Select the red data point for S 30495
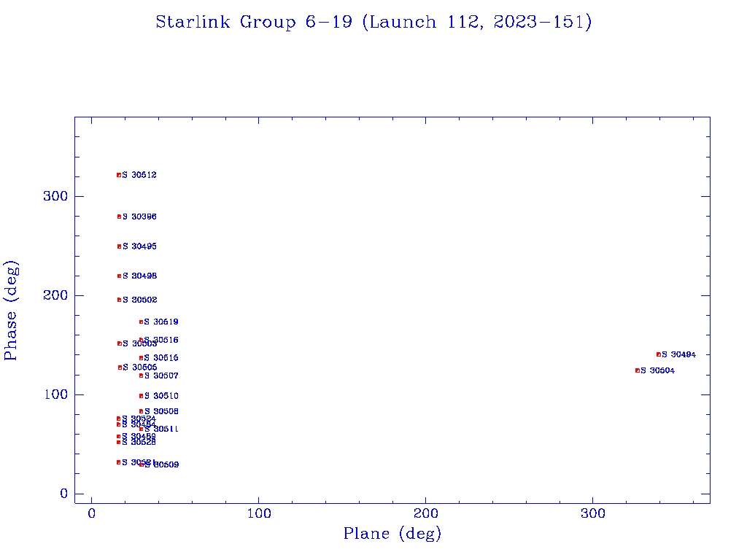 click(120, 246)
